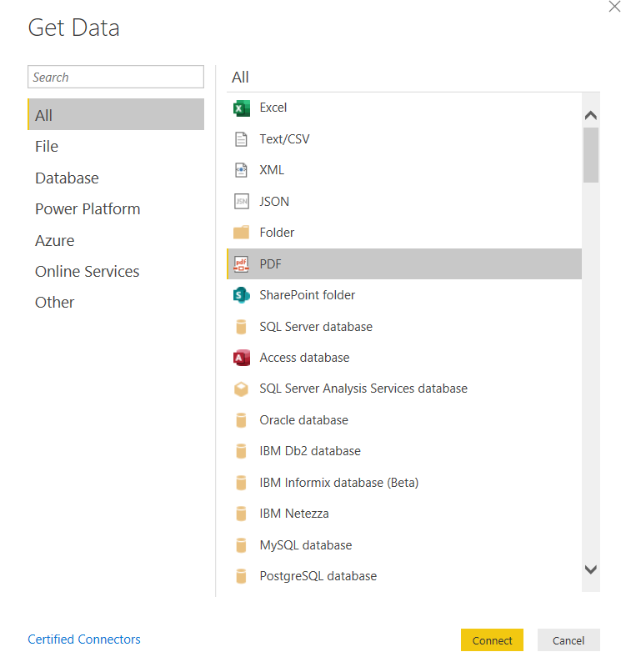
Task: Open the Certified Connectors link
Action: (x=84, y=639)
